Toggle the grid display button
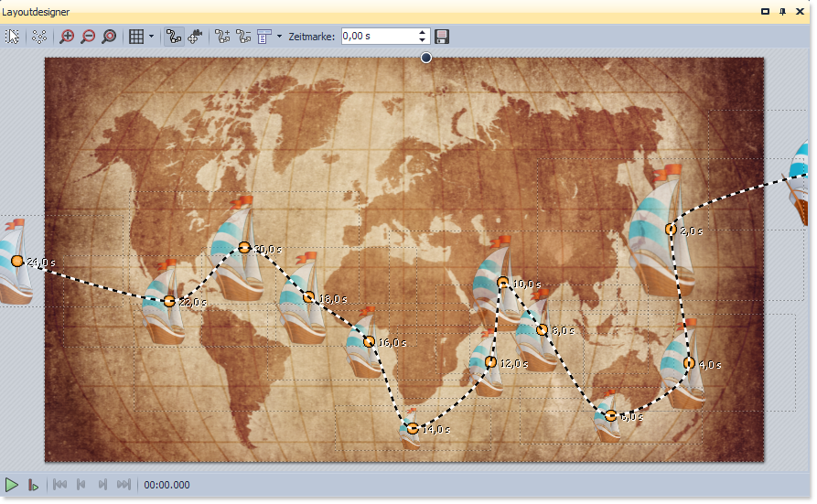 click(135, 37)
